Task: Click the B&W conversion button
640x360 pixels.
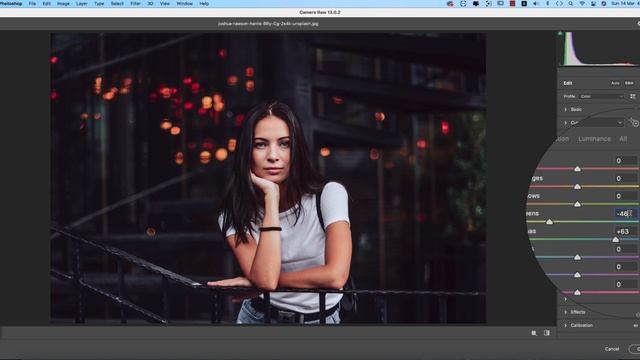Action: click(x=629, y=83)
